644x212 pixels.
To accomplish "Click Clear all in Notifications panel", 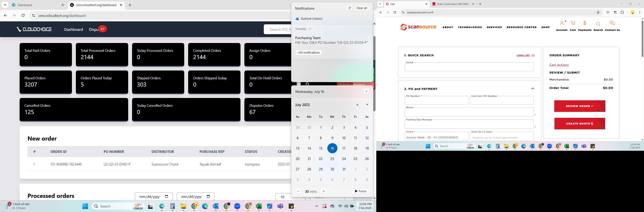I will click(x=362, y=8).
